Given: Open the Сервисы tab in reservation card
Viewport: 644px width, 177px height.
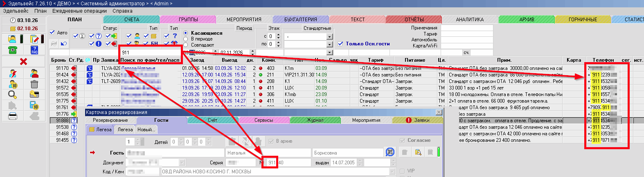Looking at the screenshot, I should click(263, 120).
